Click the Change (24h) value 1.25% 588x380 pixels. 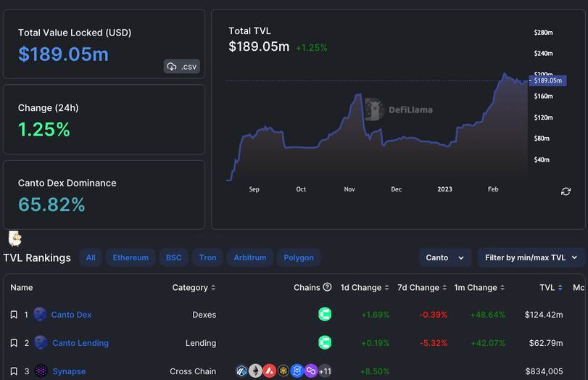coord(44,129)
